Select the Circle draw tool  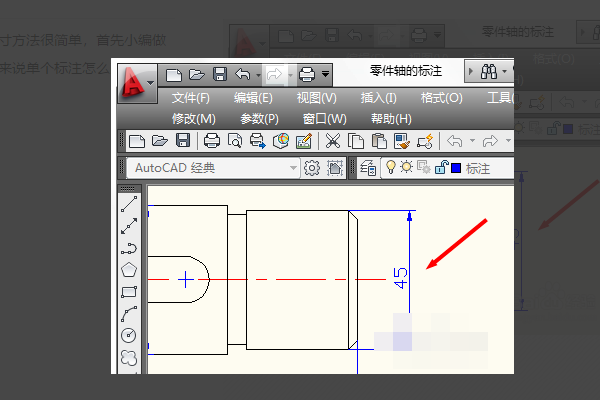pos(129,336)
